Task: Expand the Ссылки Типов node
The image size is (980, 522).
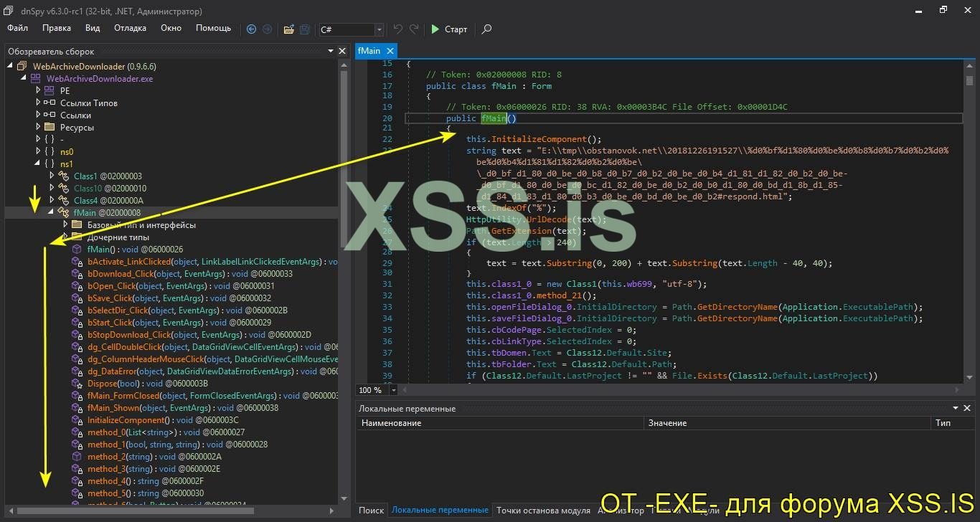Action: pos(38,103)
